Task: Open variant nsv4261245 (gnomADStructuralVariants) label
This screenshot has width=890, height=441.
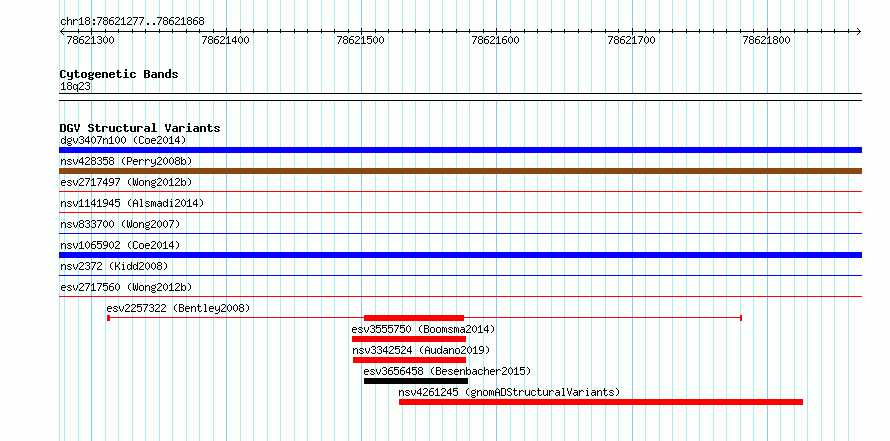Action: (509, 392)
